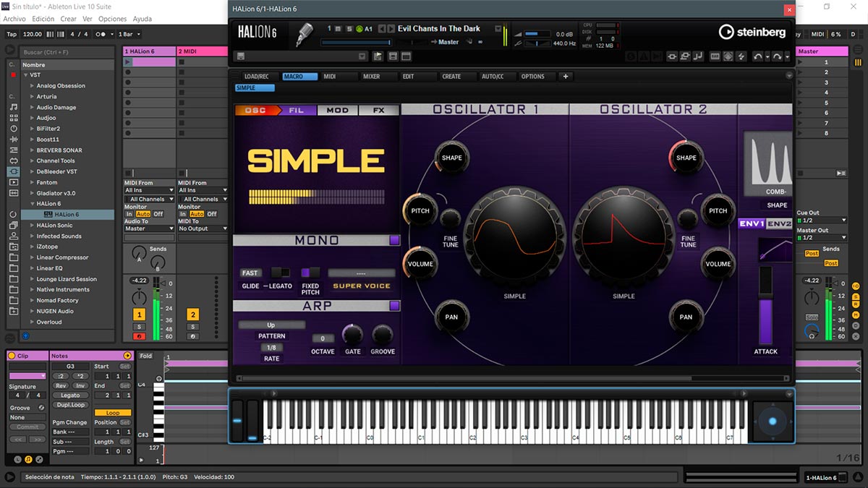
Task: Open Clips category icon in browser sidebar
Action: [x=13, y=183]
